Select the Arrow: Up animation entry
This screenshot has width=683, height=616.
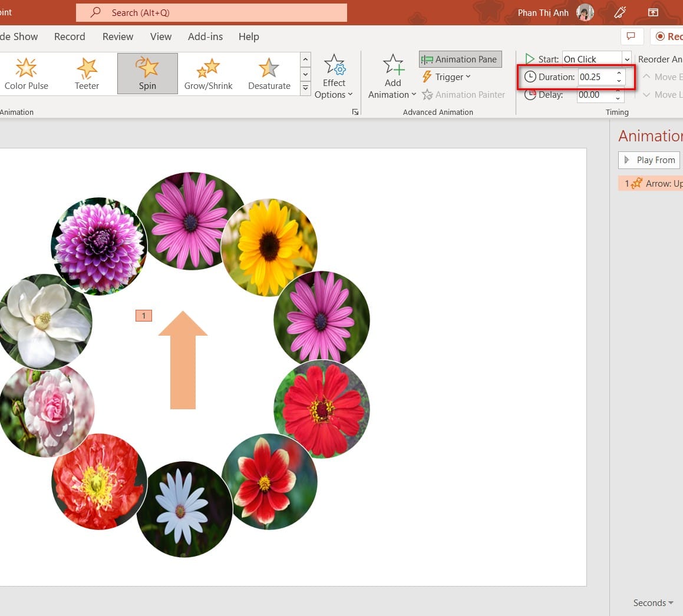point(651,184)
